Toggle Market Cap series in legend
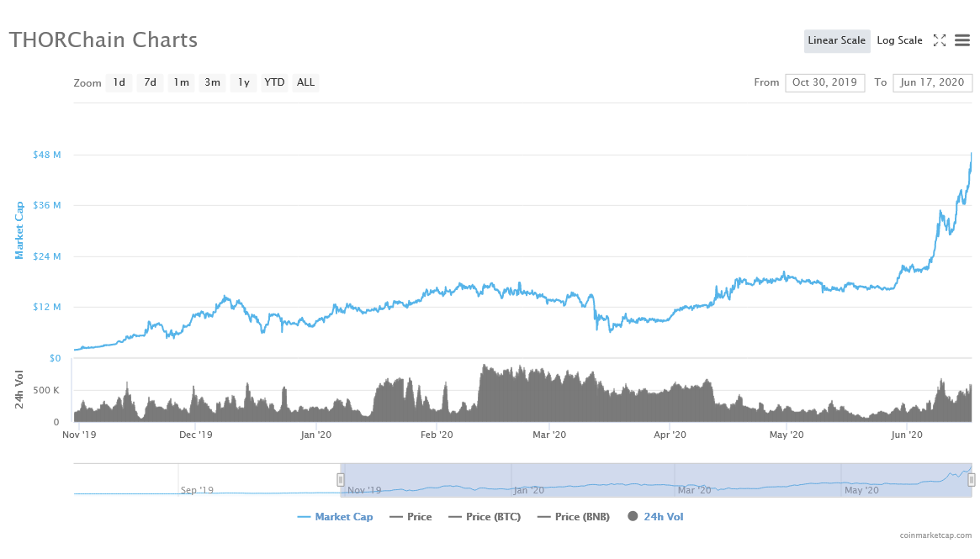 click(335, 517)
